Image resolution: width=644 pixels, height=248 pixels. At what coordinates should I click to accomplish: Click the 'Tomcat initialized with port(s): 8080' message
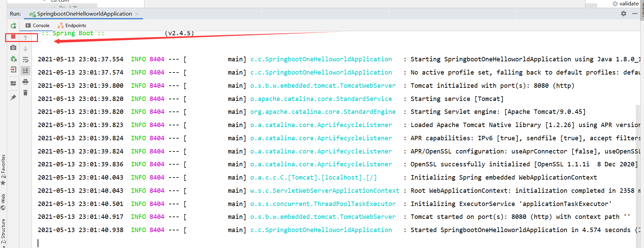coord(492,85)
